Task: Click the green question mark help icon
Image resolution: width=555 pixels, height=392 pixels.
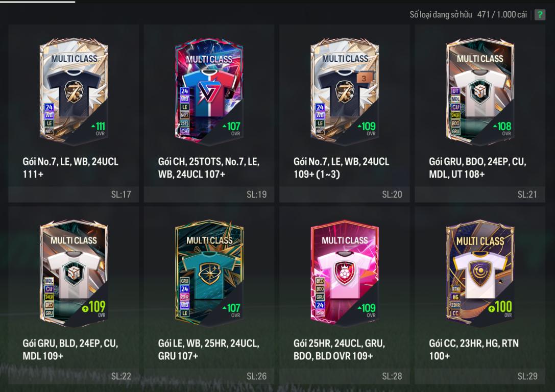Action: (x=540, y=14)
